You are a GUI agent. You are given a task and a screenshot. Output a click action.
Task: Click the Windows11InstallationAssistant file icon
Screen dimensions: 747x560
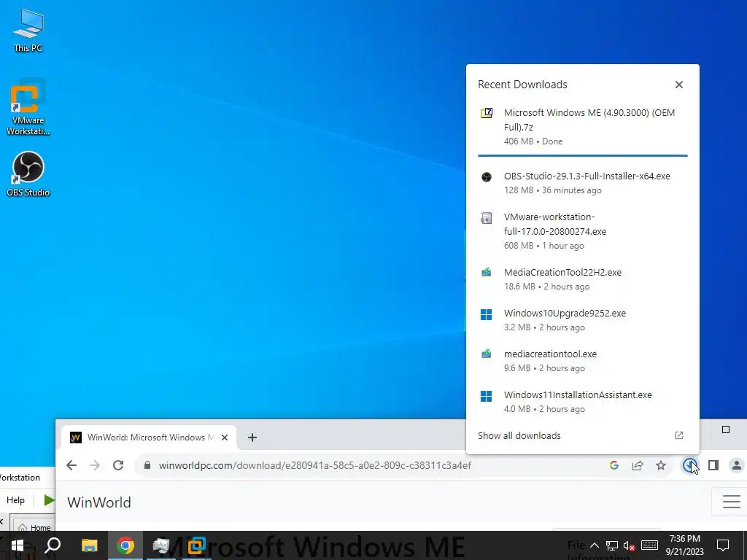tap(486, 396)
